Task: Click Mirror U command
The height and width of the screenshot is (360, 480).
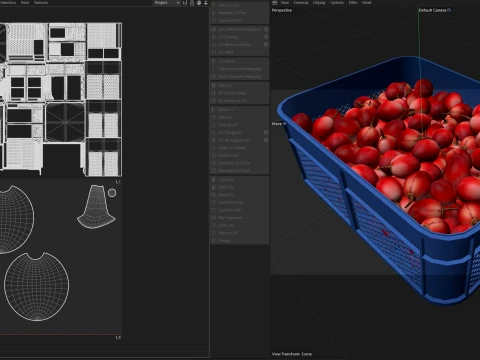Action: [239, 110]
